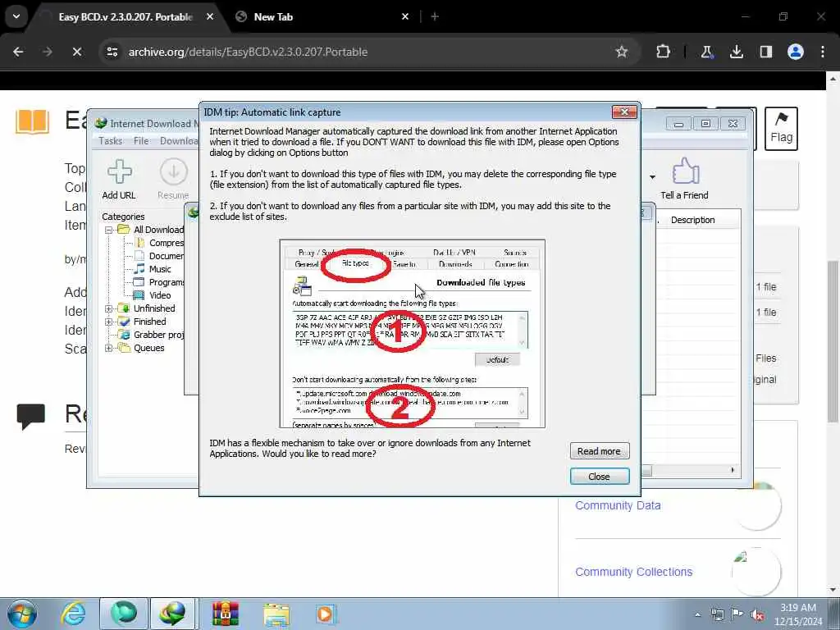The width and height of the screenshot is (840, 630).
Task: Open Windows Media Player in taskbar
Action: point(325,614)
